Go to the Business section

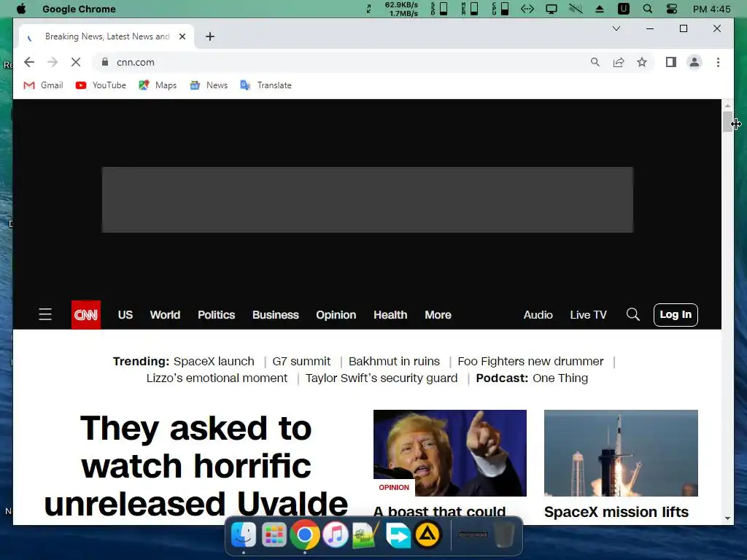click(x=275, y=315)
